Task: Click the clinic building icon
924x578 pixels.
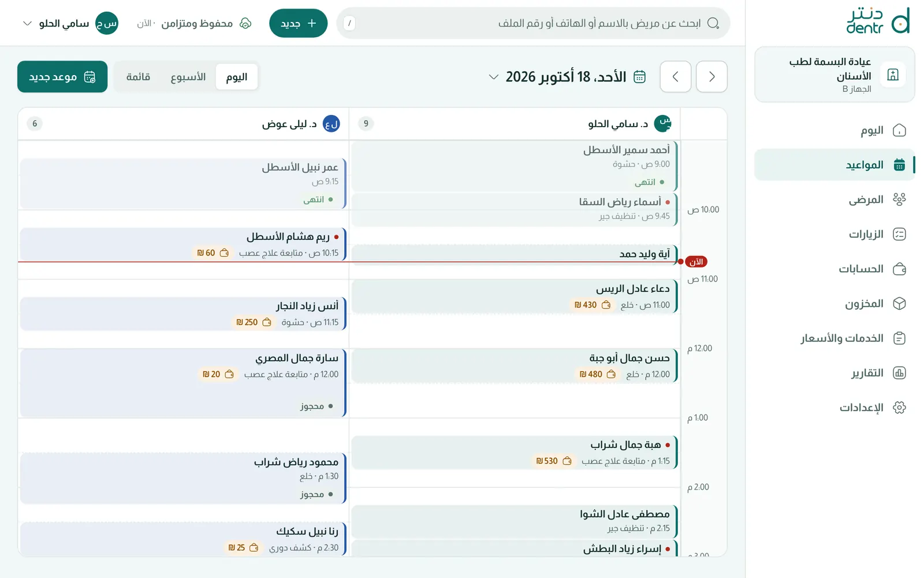Action: click(893, 75)
